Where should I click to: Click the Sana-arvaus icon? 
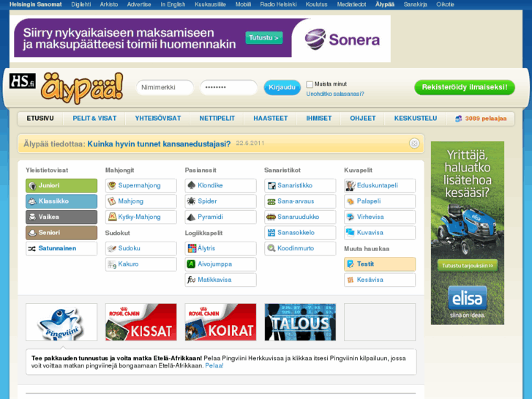(271, 201)
